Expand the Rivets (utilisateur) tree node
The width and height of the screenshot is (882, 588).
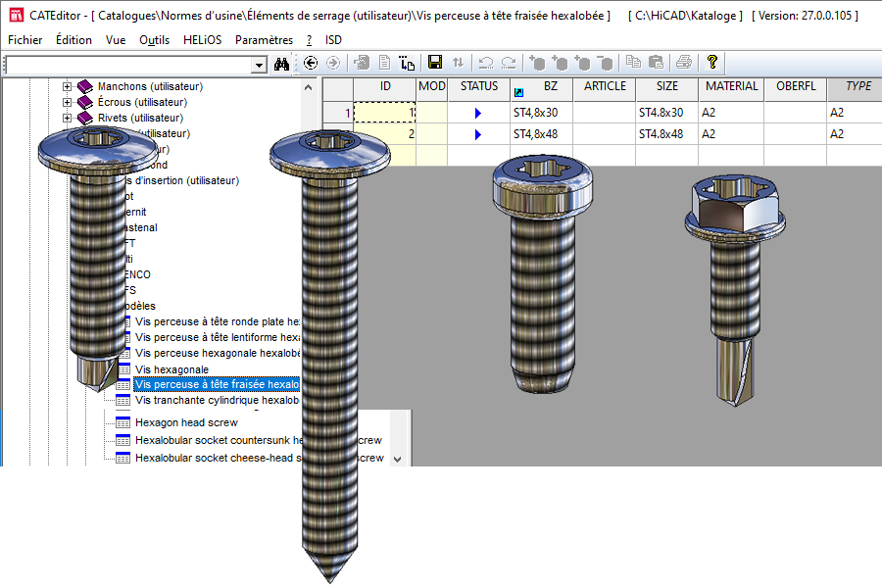point(68,118)
